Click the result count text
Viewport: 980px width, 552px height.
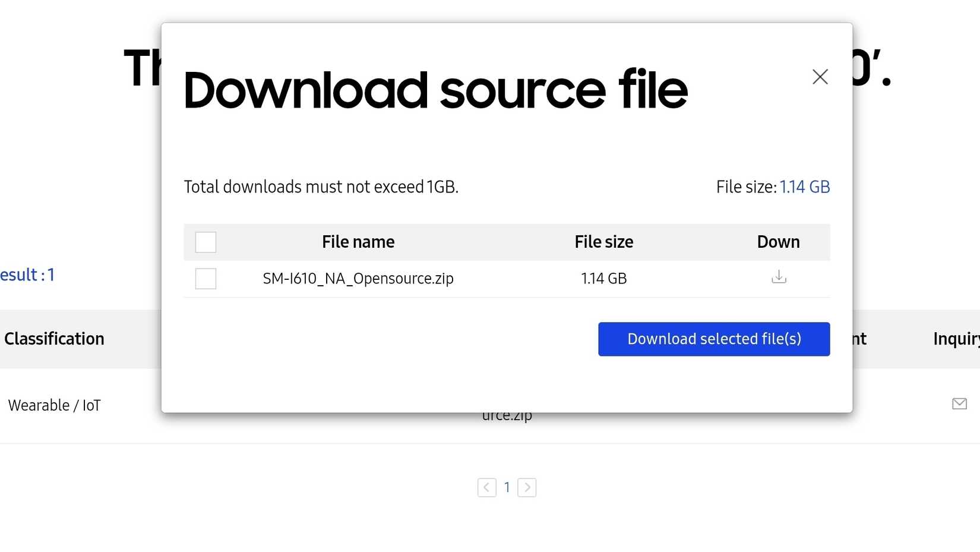pyautogui.click(x=27, y=275)
